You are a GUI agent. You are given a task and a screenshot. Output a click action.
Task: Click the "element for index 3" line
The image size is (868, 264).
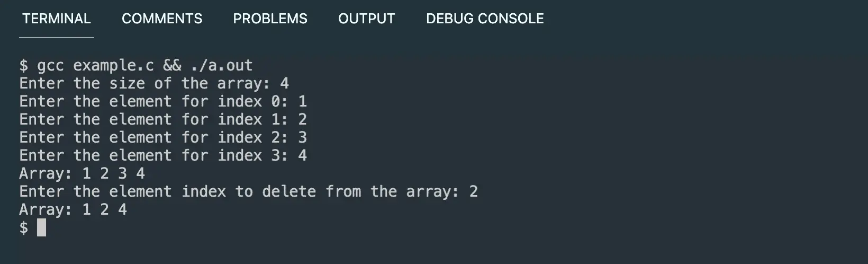(x=163, y=156)
